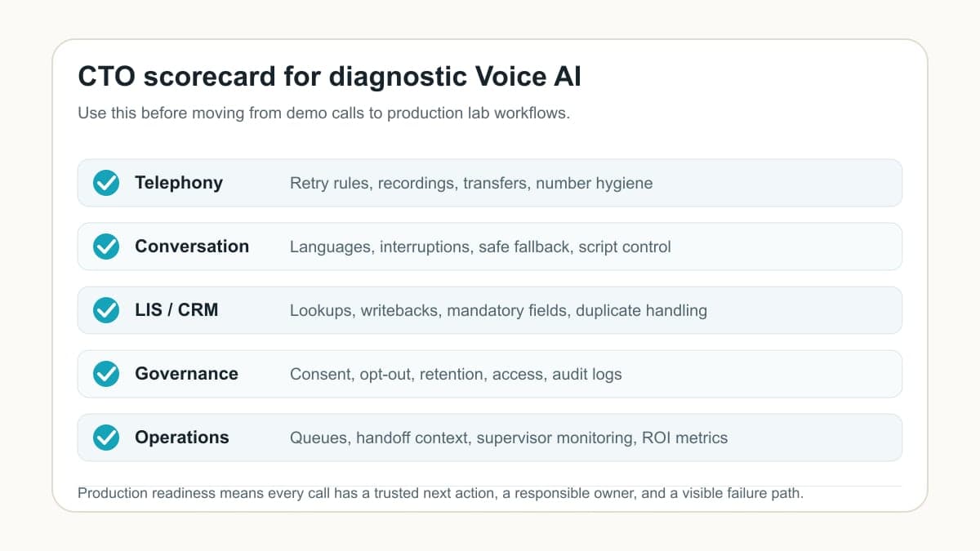Click the Telephony checkmark icon
Screen dimensions: 980x551
(106, 183)
